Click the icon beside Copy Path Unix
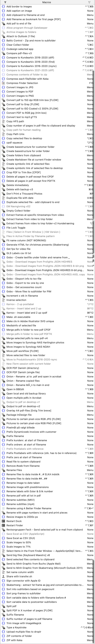 [x=3, y=134]
